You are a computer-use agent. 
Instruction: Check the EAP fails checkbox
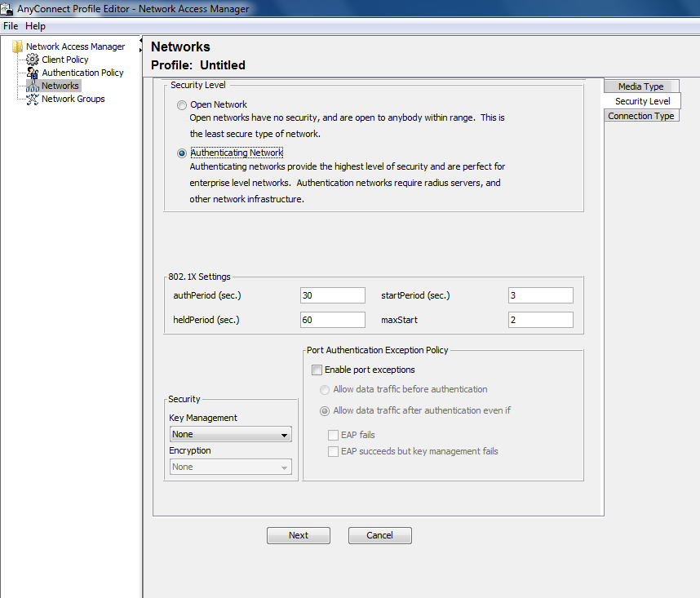click(333, 435)
